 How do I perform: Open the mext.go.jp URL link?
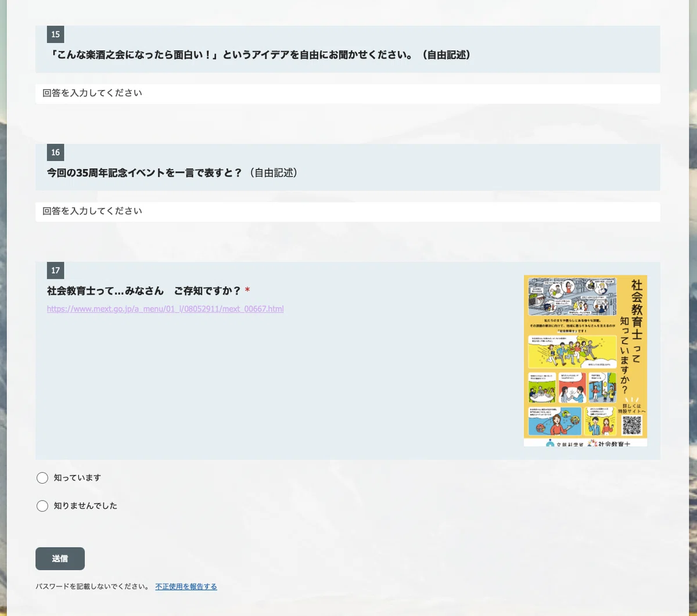click(x=165, y=309)
